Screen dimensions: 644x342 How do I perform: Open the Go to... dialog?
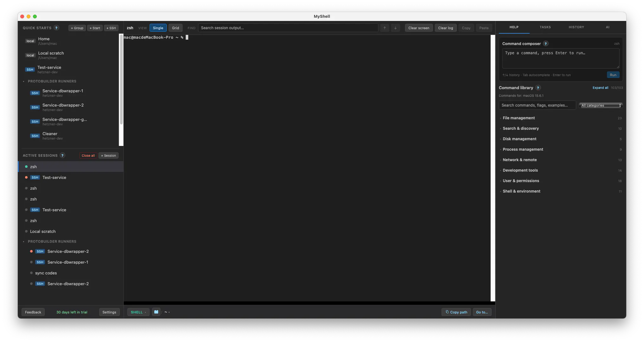[482, 312]
